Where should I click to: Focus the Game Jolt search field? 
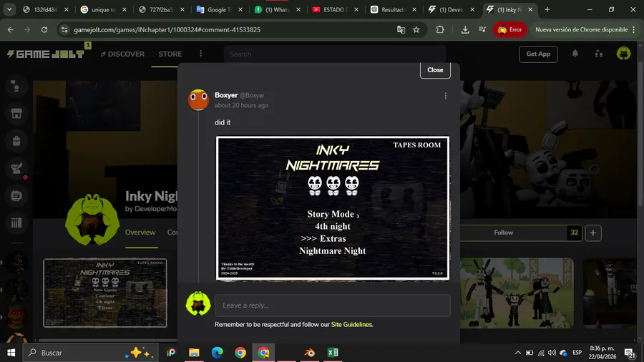point(335,54)
